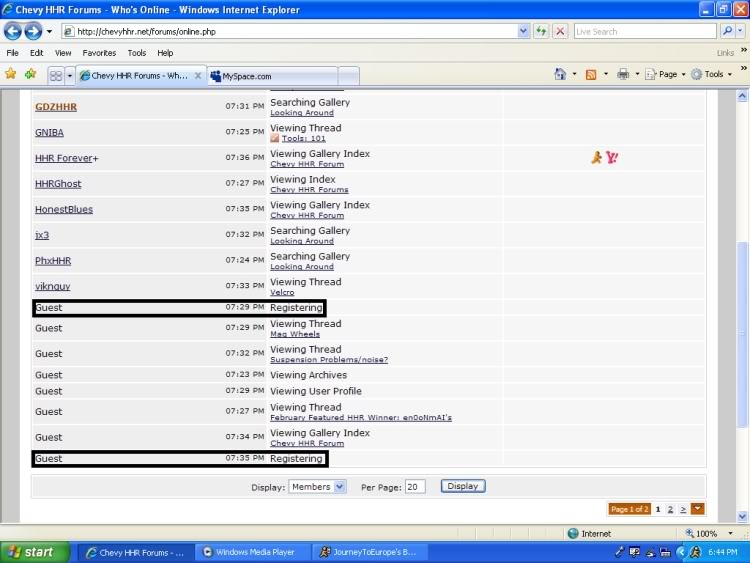The image size is (750, 563).
Task: Open the Favorites menu
Action: click(99, 53)
